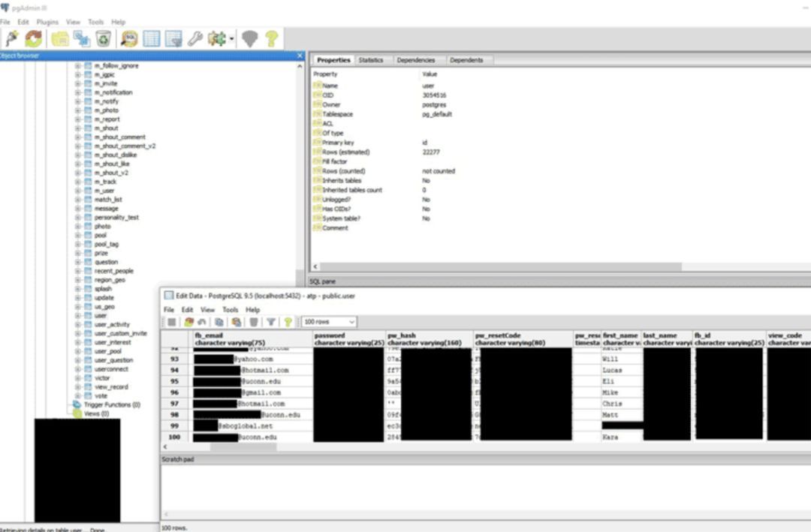Copy selected cells in Edit Data toolbar
The height and width of the screenshot is (532, 811).
219,322
